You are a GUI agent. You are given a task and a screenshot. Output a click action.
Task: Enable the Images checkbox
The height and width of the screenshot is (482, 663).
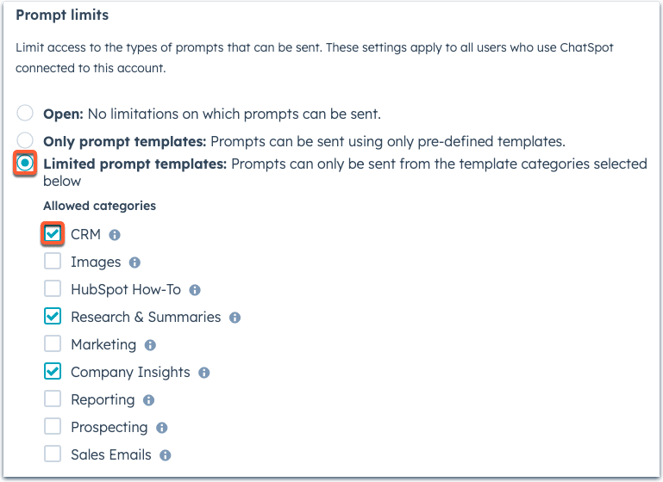(x=52, y=261)
